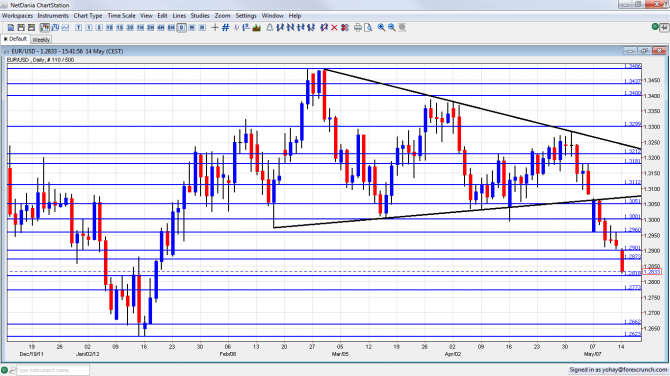The height and width of the screenshot is (376, 670).
Task: Switch to the Weekly workspace tab
Action: (41, 40)
